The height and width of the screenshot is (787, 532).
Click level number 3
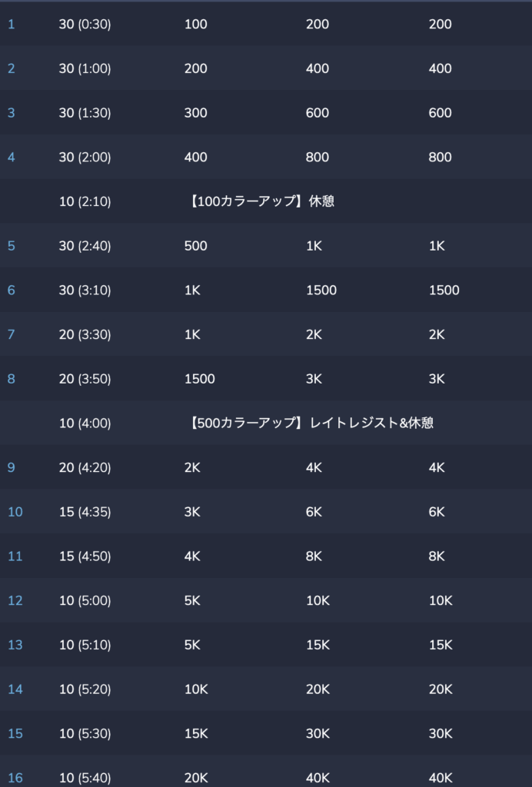tap(11, 113)
